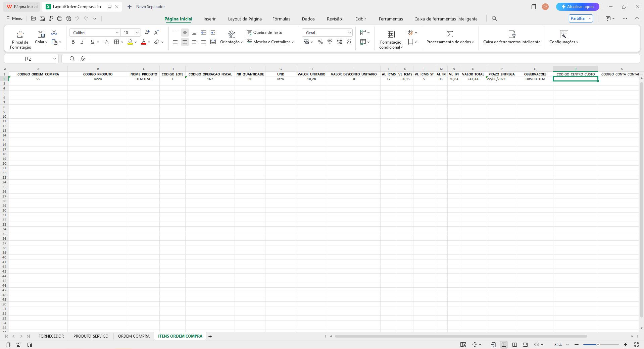Apply thousands separator format

pyautogui.click(x=330, y=42)
